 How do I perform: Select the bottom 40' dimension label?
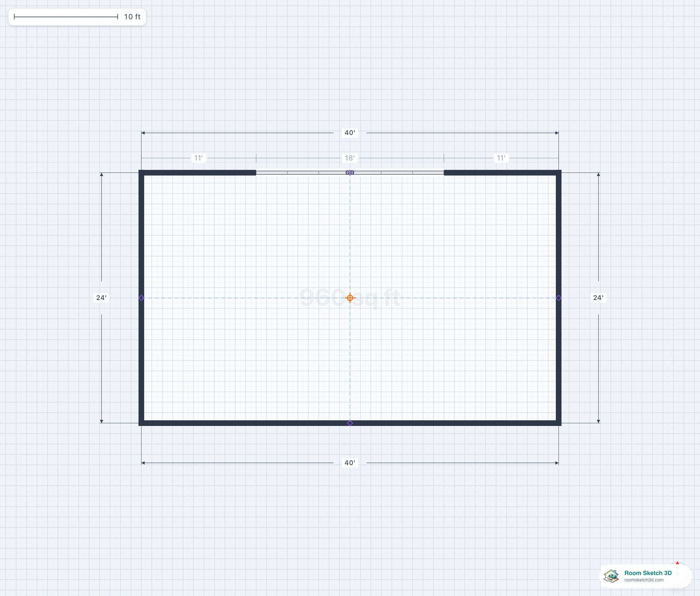[350, 462]
